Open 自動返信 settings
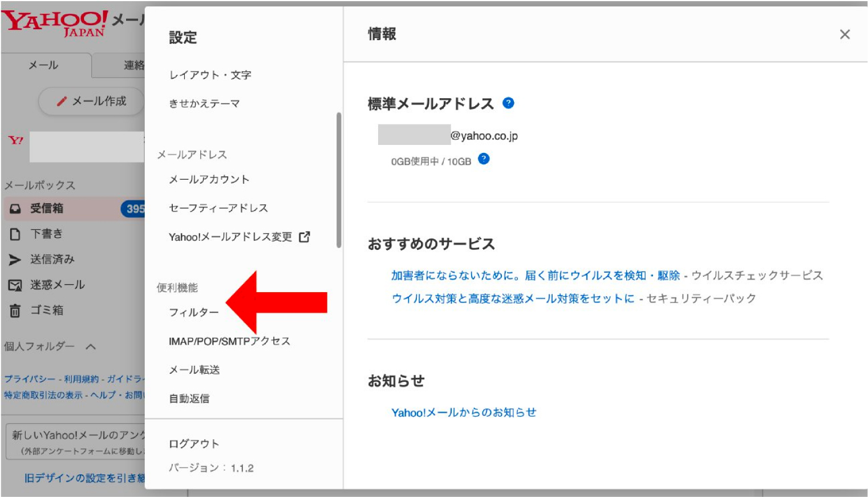This screenshot has height=497, width=868. (189, 398)
